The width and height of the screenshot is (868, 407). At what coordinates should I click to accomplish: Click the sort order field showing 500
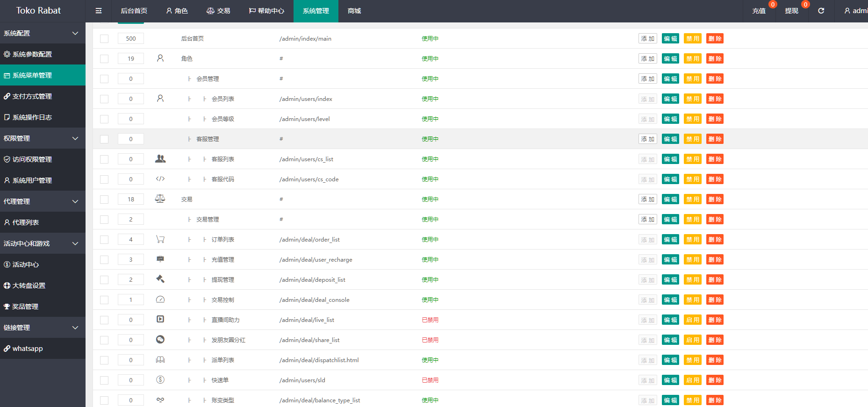[x=131, y=39]
